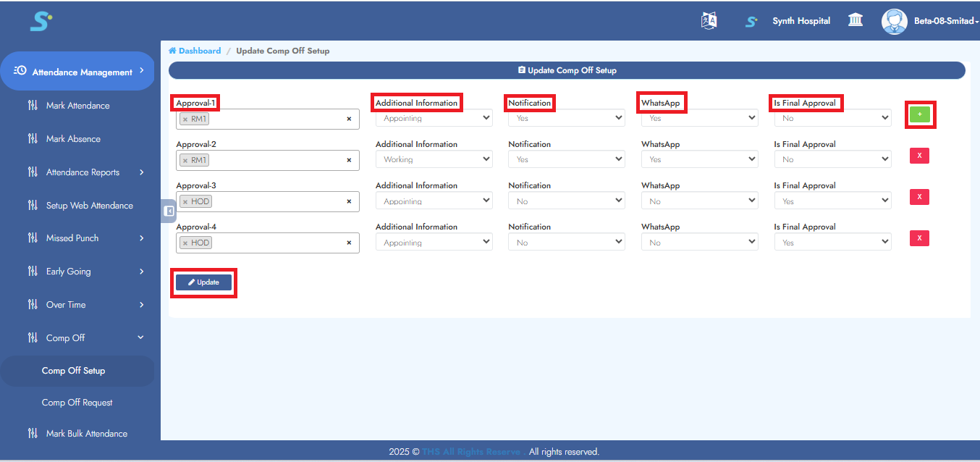This screenshot has width=980, height=462.
Task: Click the green plus add-row button
Action: pos(919,114)
